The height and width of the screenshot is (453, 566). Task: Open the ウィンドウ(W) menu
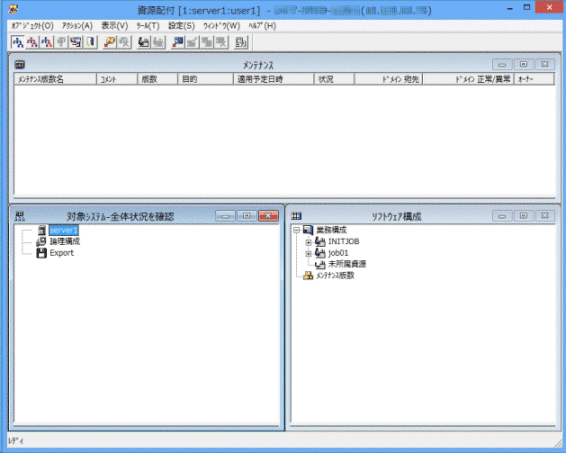221,26
